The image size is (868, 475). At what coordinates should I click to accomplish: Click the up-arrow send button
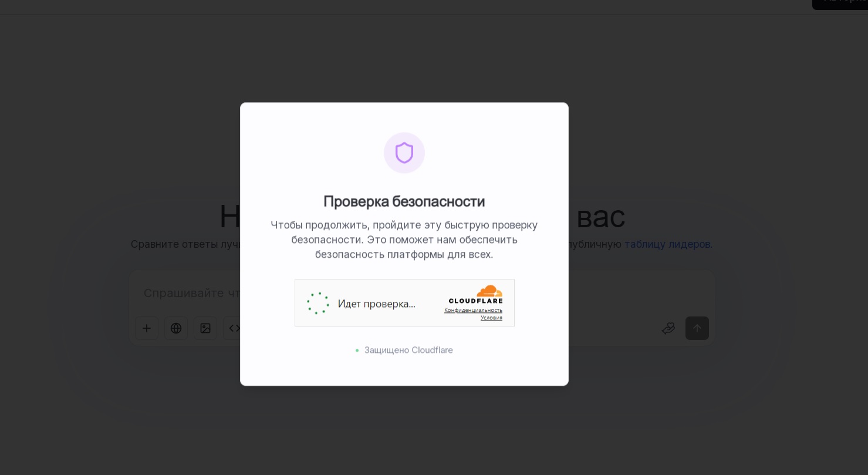[x=697, y=328]
